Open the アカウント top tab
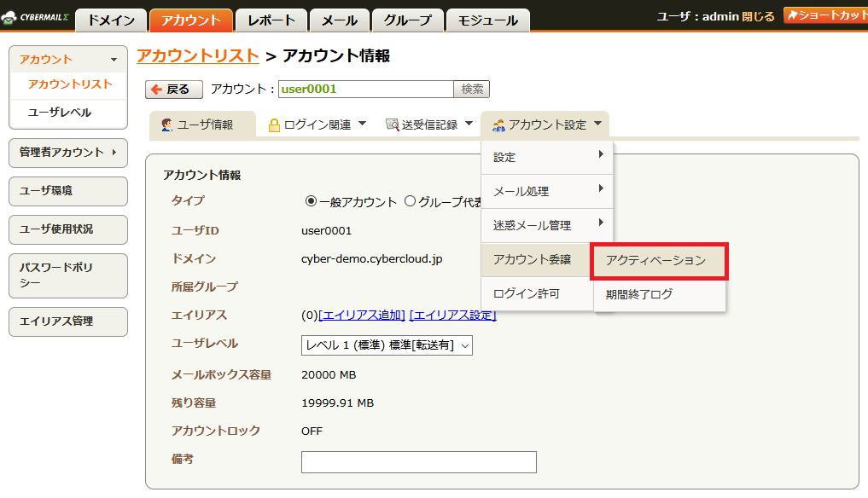 (x=191, y=20)
